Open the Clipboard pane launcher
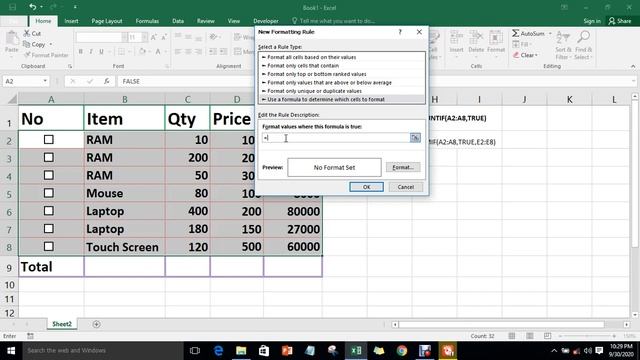 click(70, 66)
